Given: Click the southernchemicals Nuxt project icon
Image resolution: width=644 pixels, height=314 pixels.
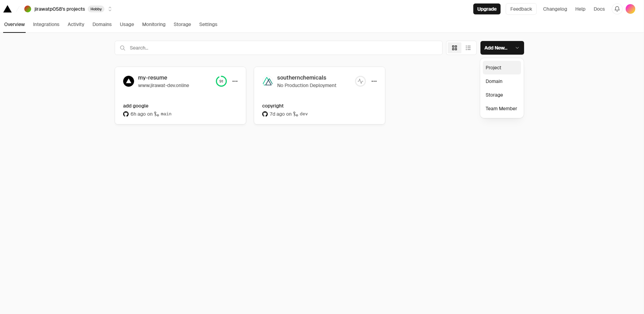Looking at the screenshot, I should point(267,81).
